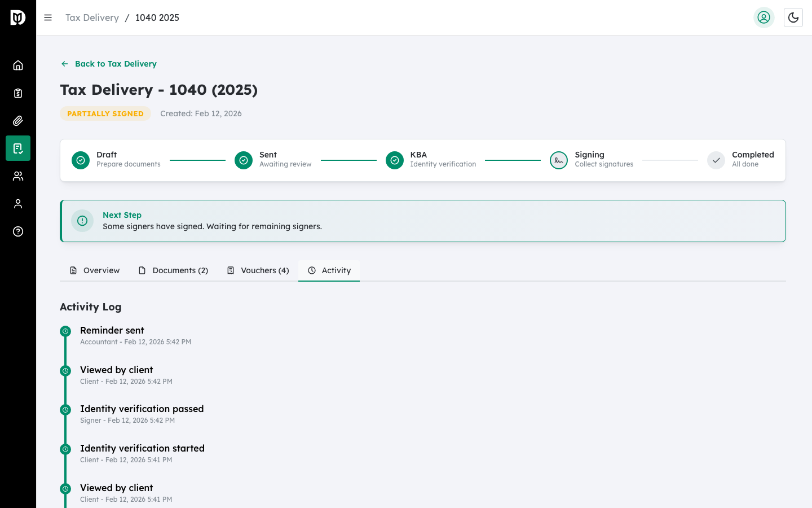Select the PARTIALLY SIGNED status badge

pyautogui.click(x=105, y=113)
